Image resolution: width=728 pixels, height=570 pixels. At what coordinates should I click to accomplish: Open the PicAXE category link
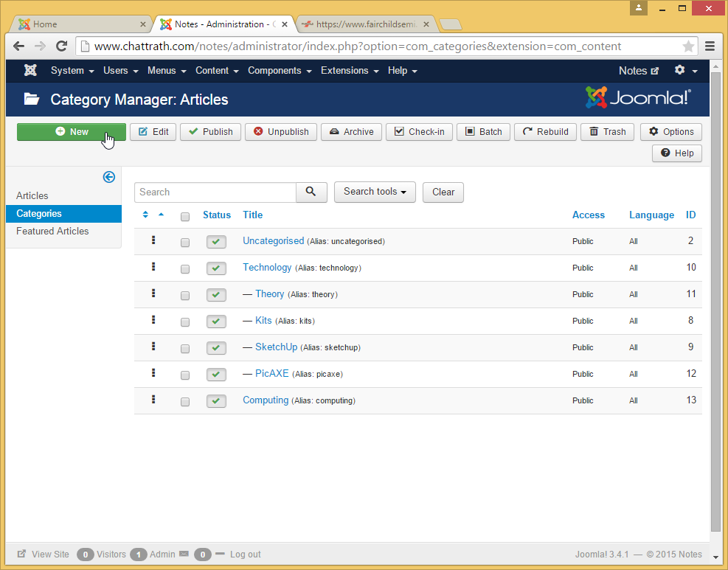(x=271, y=374)
